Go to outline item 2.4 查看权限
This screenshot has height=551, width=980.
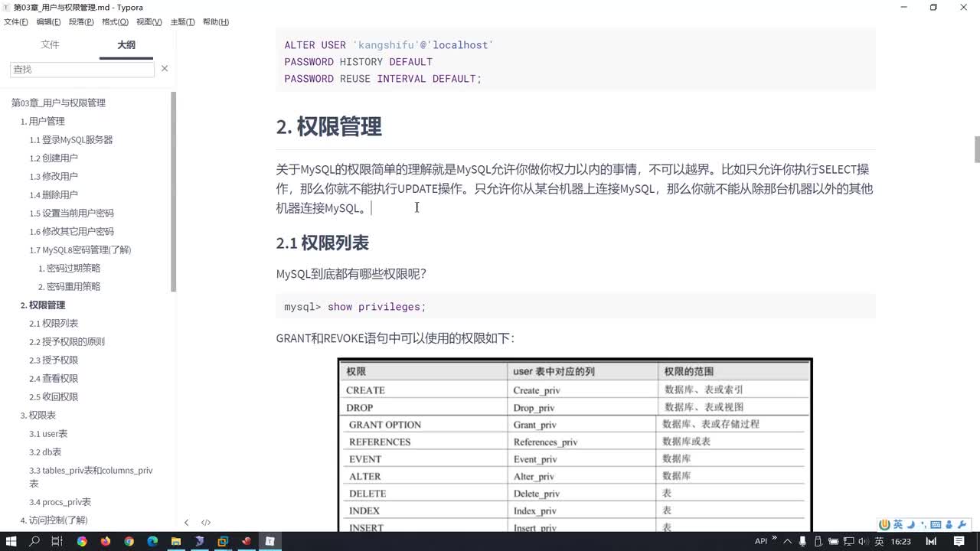point(54,378)
